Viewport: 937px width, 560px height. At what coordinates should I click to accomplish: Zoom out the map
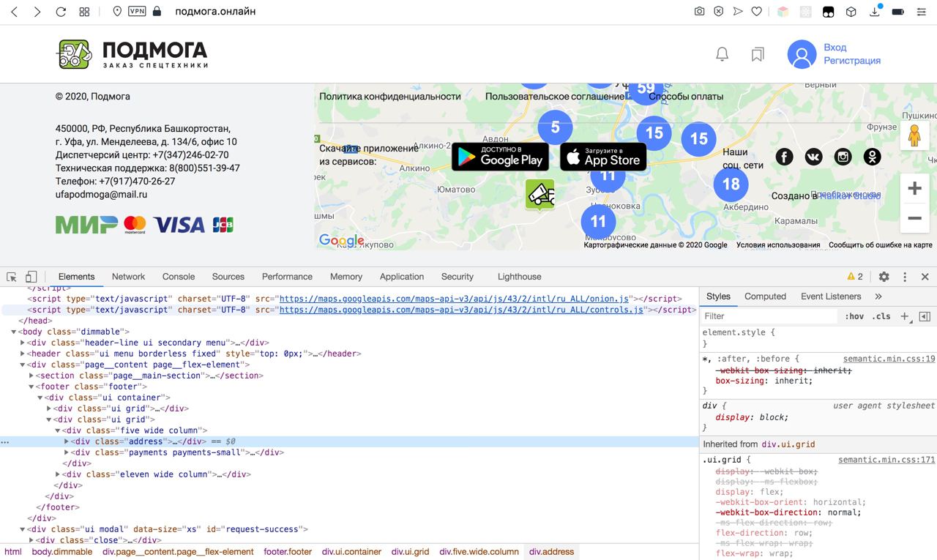pyautogui.click(x=914, y=218)
